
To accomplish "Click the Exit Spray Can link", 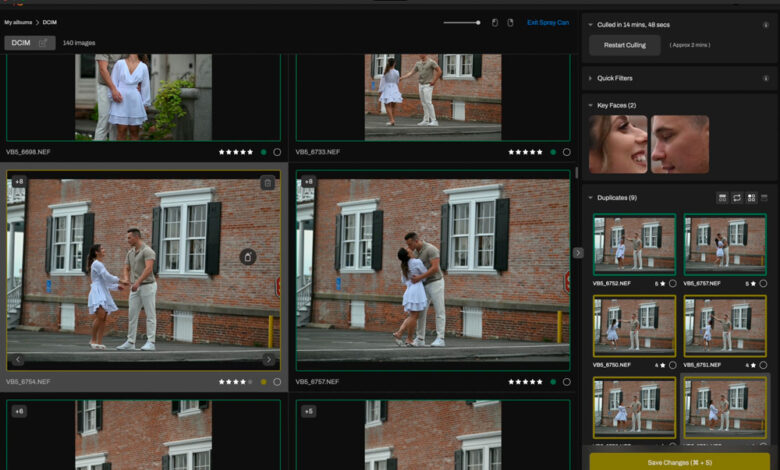I will (547, 22).
